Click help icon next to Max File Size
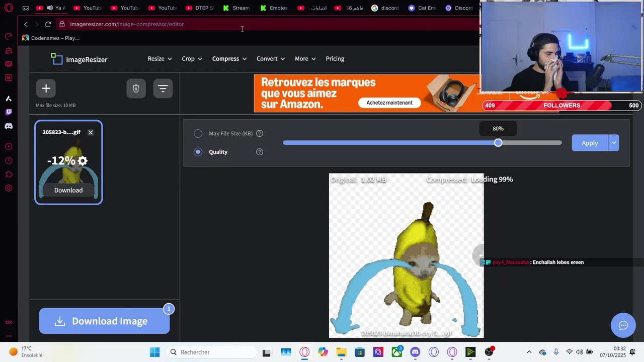Screen dimensions: 644x362 click(260, 133)
